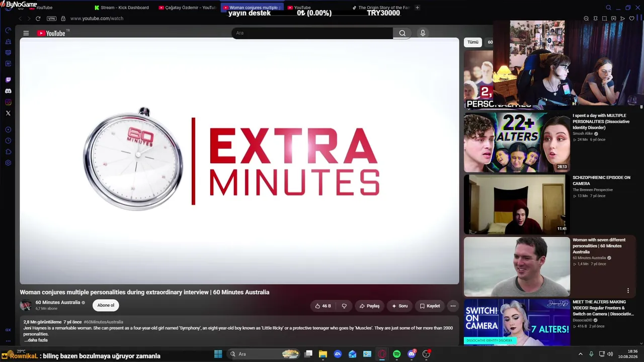Go to the YouTube home logo
Screen dimensions: 644x362
[52, 33]
